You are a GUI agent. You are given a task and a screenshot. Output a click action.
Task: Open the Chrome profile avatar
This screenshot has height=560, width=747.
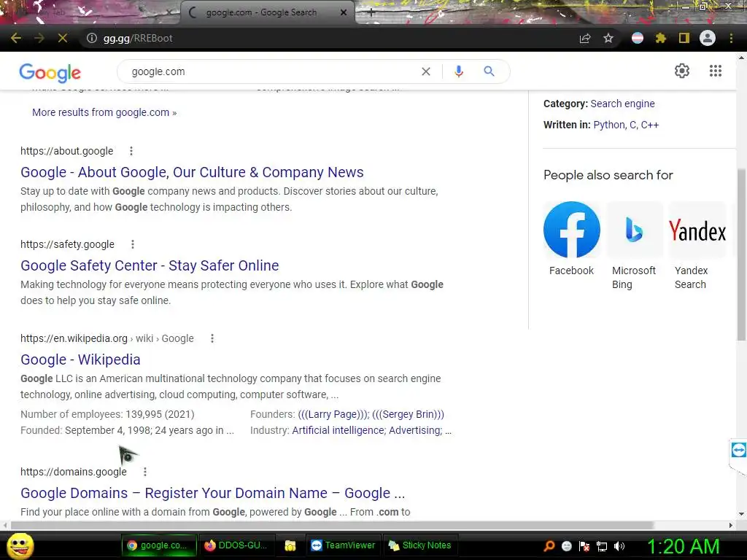[x=708, y=38]
